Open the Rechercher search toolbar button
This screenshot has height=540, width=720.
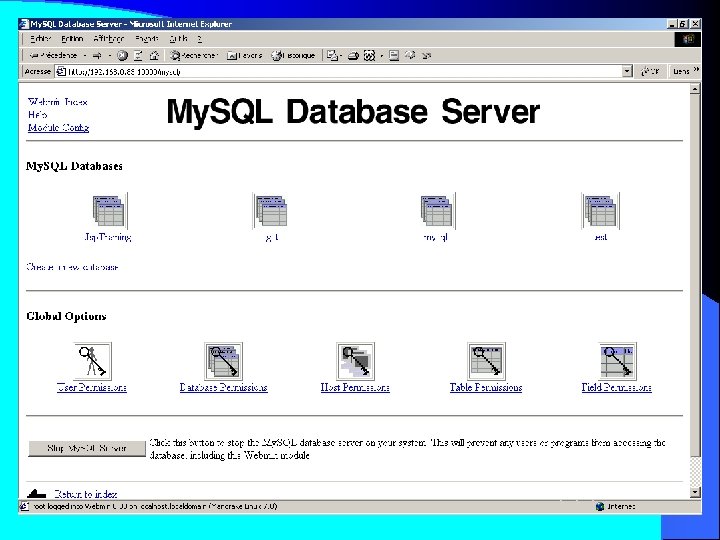tap(193, 56)
